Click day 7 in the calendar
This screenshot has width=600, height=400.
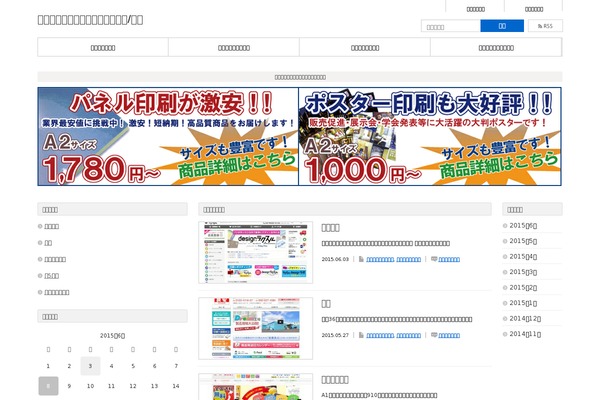pyautogui.click(x=176, y=366)
